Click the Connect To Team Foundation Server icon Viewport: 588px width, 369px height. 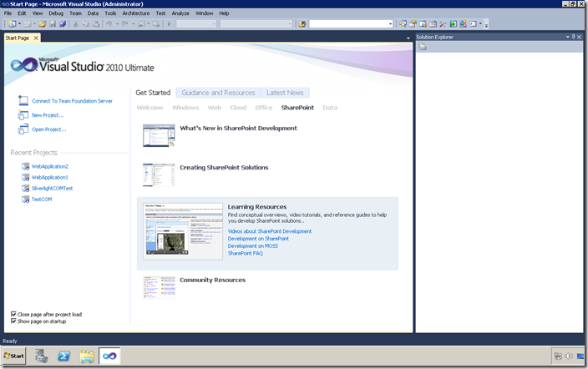pos(23,101)
